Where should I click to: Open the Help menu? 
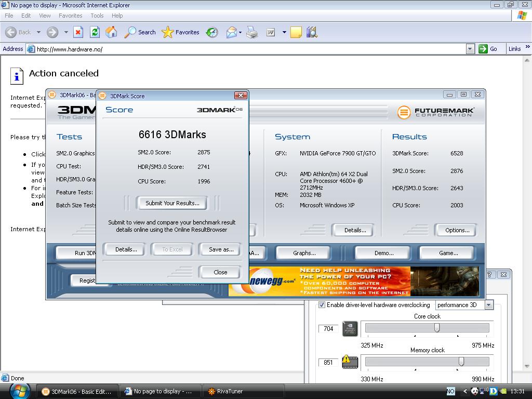117,16
